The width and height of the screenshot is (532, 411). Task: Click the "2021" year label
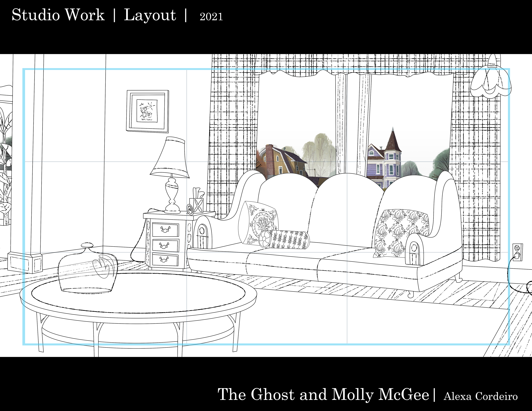[211, 17]
